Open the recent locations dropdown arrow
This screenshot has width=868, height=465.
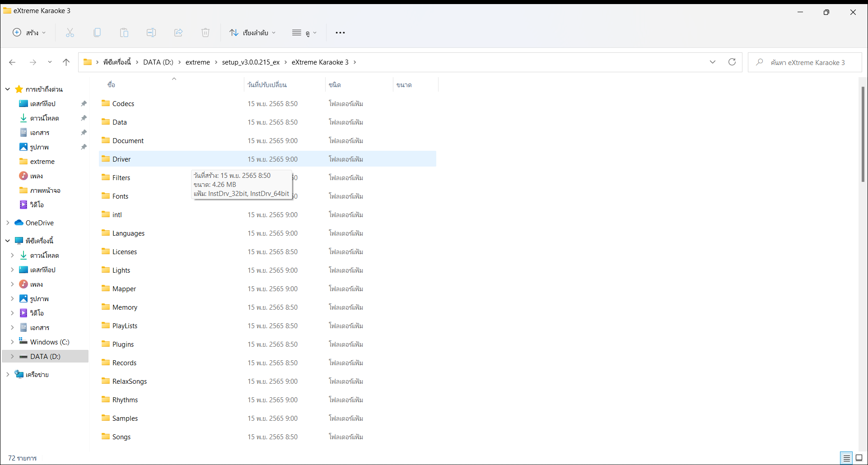(50, 62)
